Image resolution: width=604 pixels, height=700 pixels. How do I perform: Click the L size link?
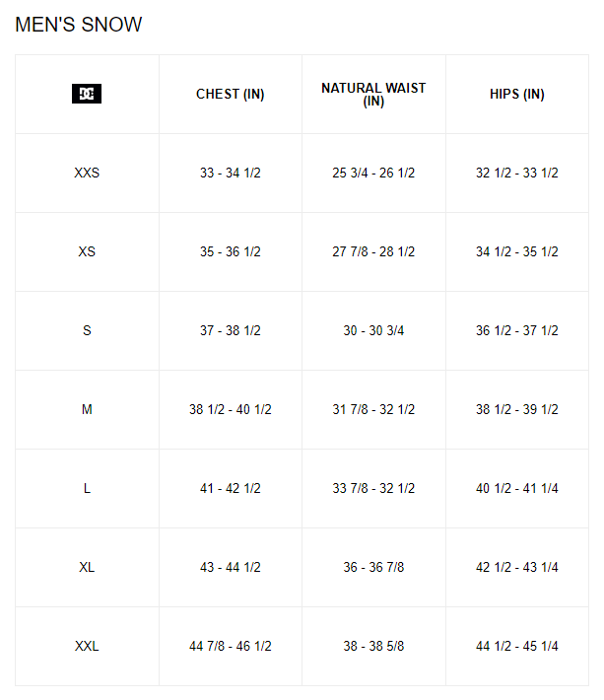pyautogui.click(x=87, y=488)
